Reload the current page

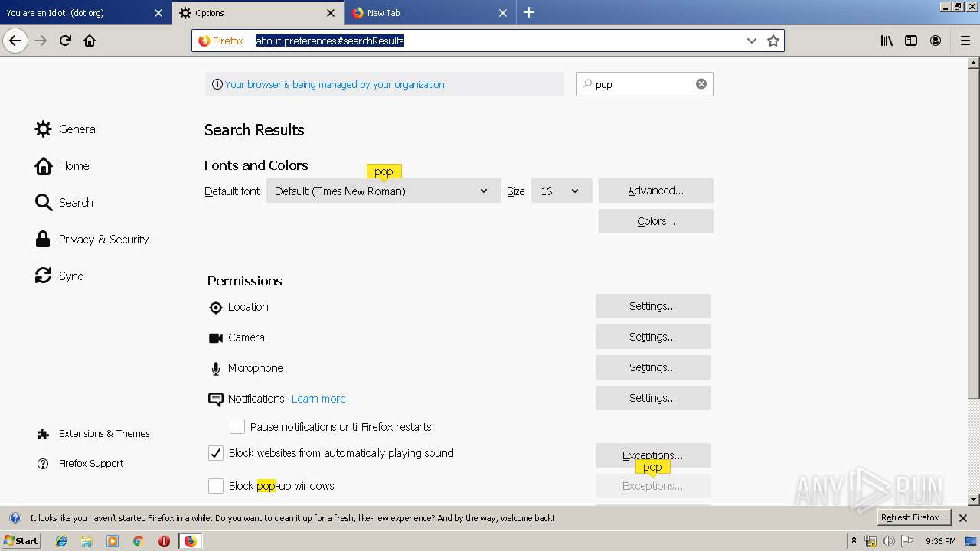(65, 41)
